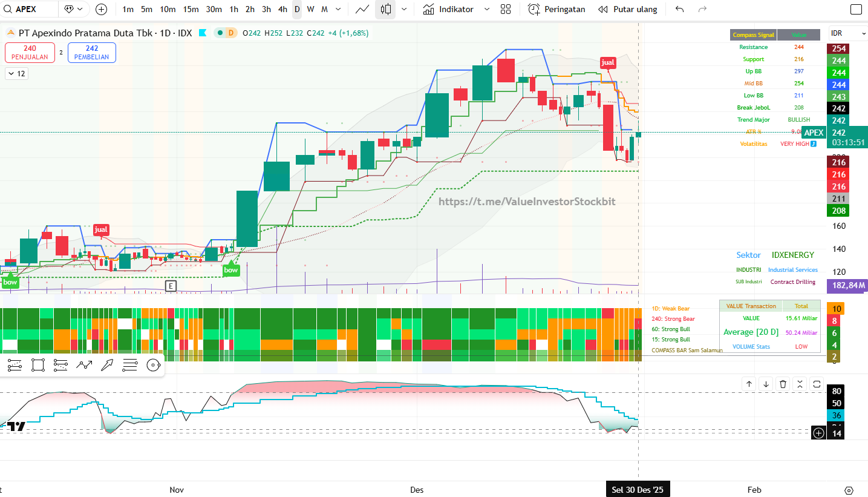Click the alarm clock alert icon

tap(534, 9)
